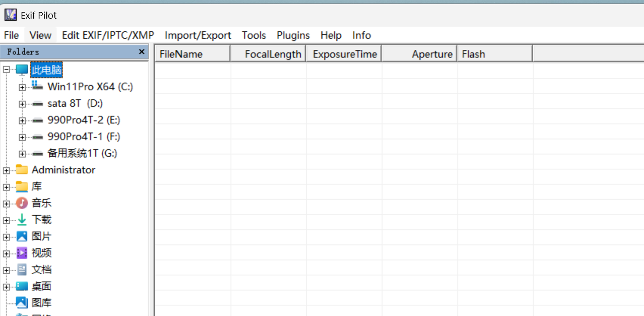644x316 pixels.
Task: Open the Plugins menu
Action: coord(293,35)
